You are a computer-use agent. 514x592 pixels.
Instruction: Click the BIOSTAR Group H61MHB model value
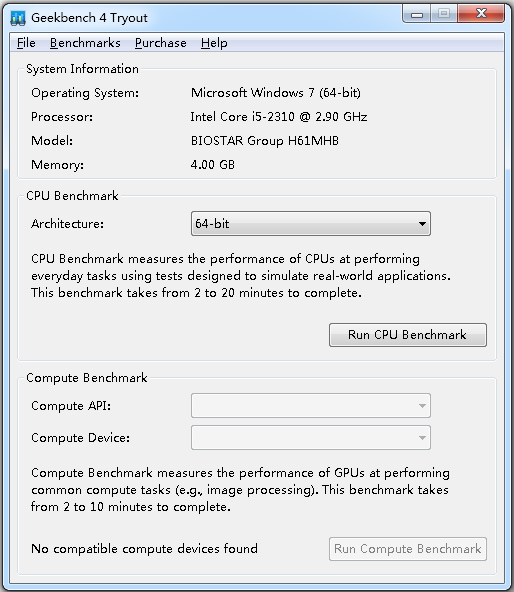click(265, 141)
